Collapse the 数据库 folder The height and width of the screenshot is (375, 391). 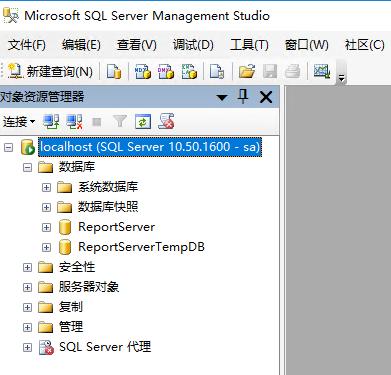point(28,167)
